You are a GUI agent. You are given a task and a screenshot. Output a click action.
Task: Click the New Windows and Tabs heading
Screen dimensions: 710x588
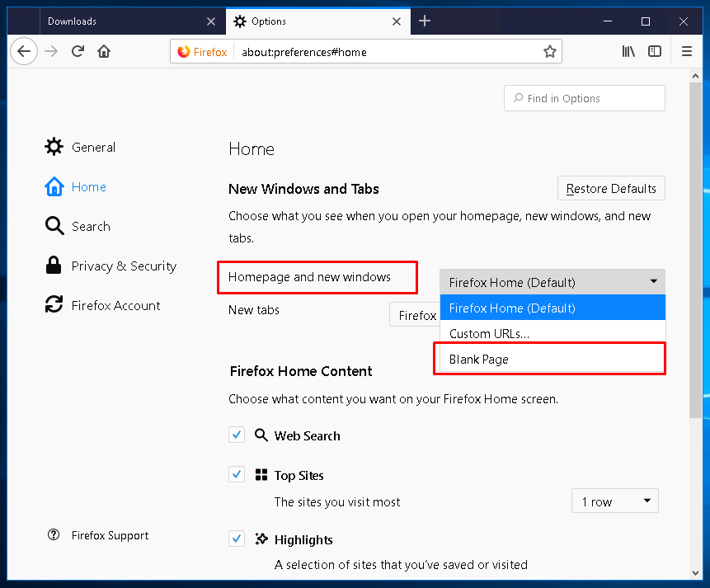[x=303, y=189]
